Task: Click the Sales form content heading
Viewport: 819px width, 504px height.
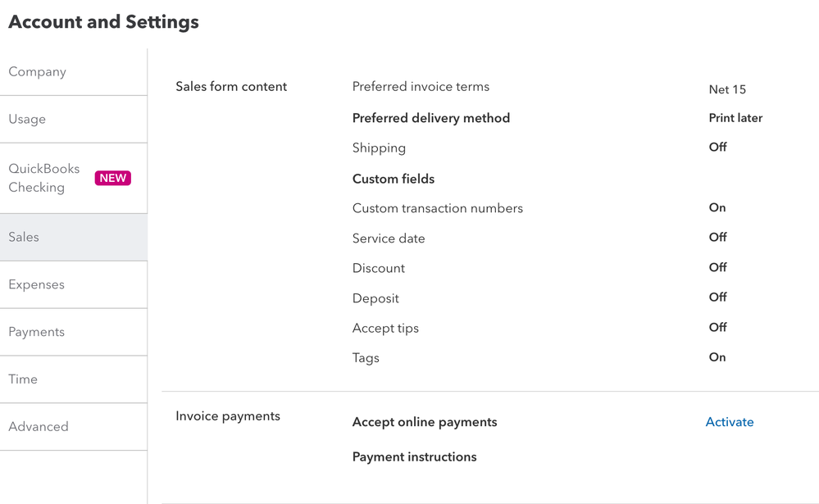Action: (231, 87)
